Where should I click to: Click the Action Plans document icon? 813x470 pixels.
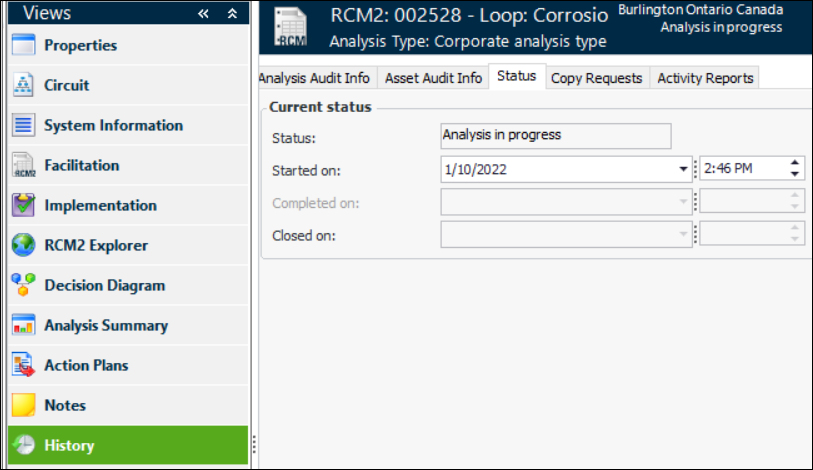[x=23, y=365]
